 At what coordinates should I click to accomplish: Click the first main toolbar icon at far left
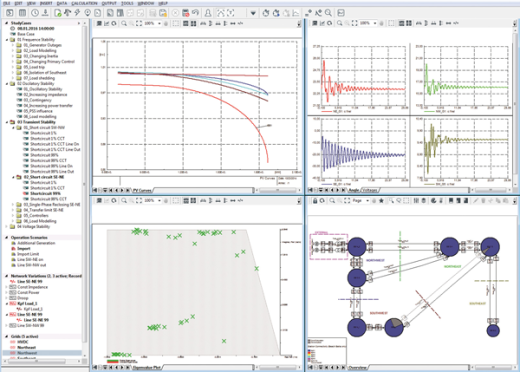(x=10, y=13)
